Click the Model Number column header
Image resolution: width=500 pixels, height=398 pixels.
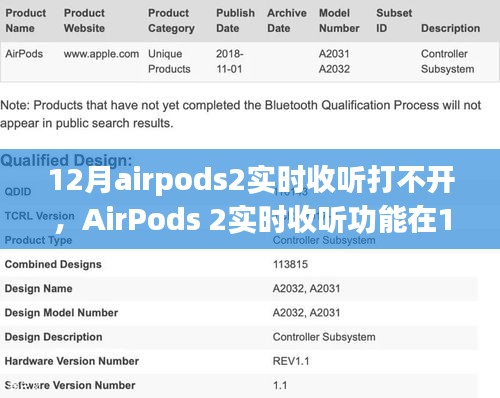(339, 21)
